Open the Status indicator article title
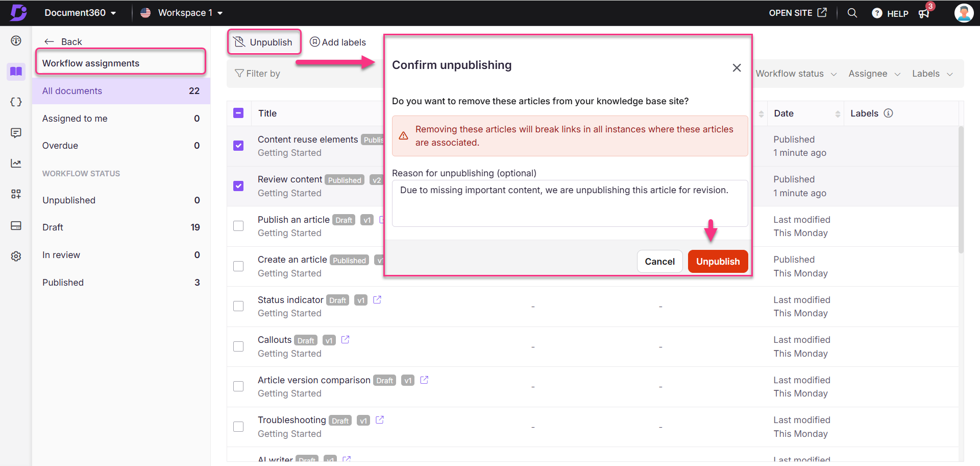This screenshot has height=466, width=980. (x=290, y=300)
